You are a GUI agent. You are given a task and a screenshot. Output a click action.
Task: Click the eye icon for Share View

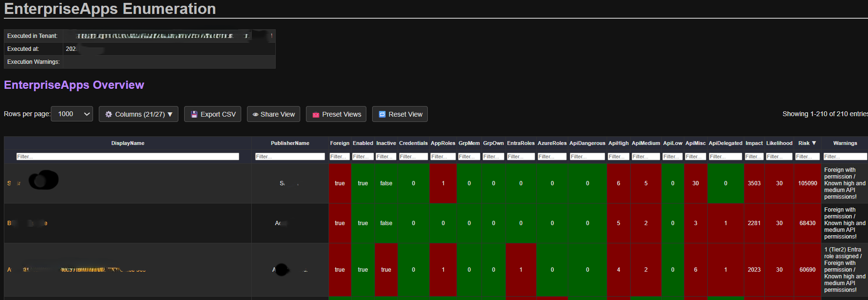click(256, 114)
